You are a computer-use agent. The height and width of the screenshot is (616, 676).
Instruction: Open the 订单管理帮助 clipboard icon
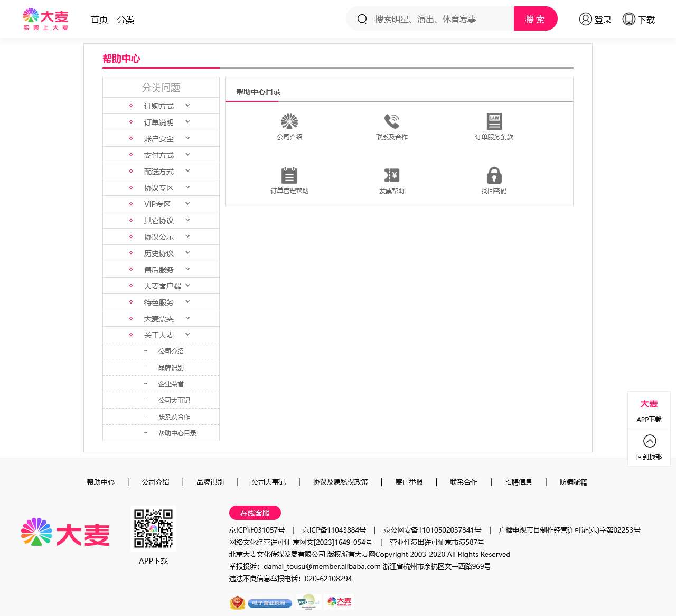[x=289, y=175]
